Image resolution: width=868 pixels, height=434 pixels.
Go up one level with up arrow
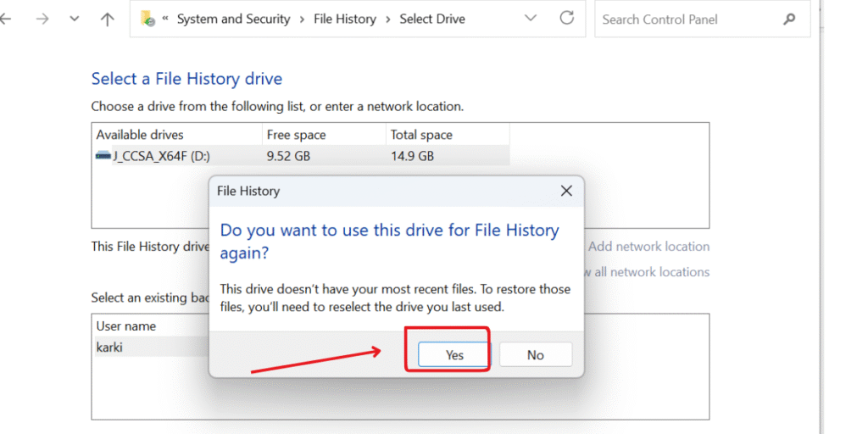pyautogui.click(x=107, y=19)
